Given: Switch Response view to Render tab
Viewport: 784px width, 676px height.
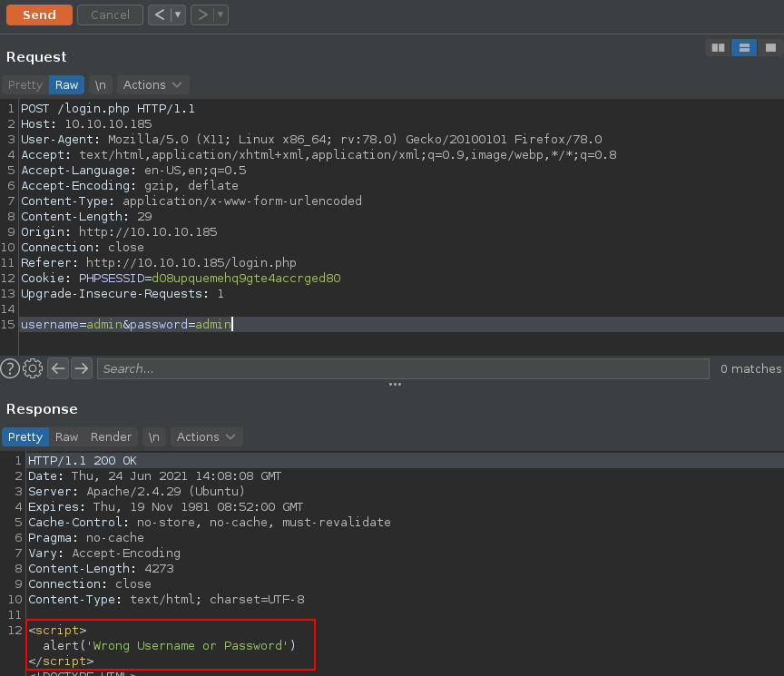Looking at the screenshot, I should [x=111, y=436].
